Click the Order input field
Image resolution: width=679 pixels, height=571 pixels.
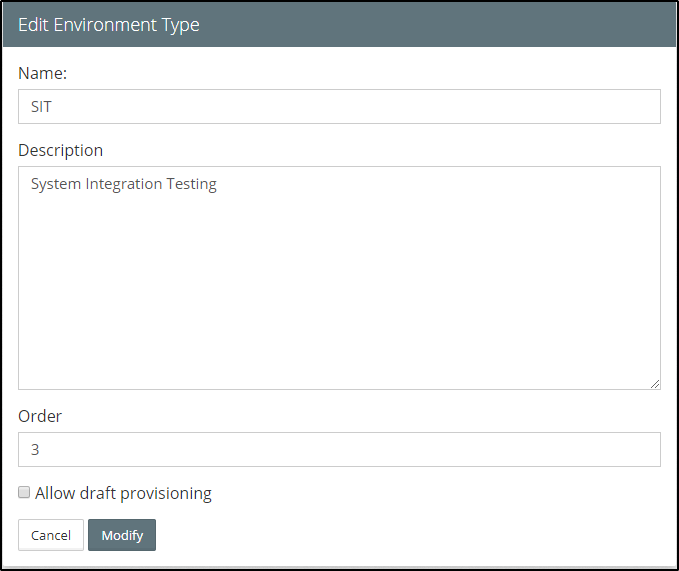point(339,450)
